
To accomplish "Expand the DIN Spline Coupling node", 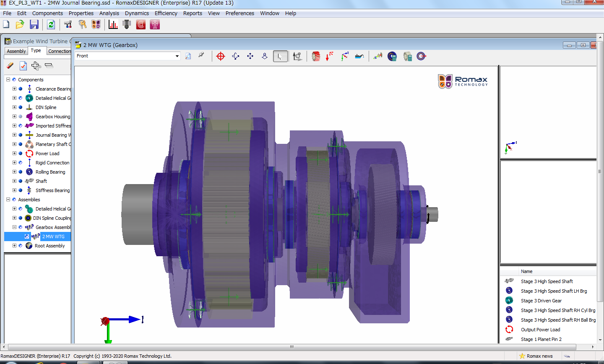I will 14,218.
